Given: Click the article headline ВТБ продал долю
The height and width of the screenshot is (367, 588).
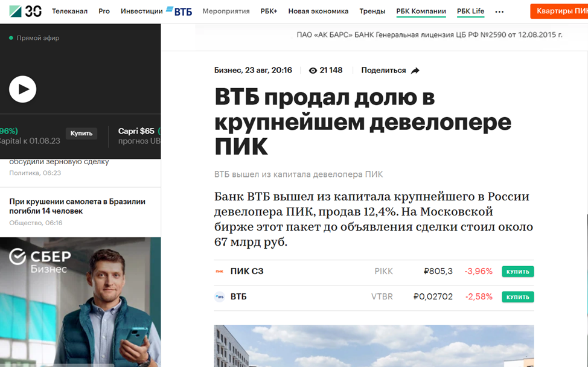Looking at the screenshot, I should pos(363,121).
